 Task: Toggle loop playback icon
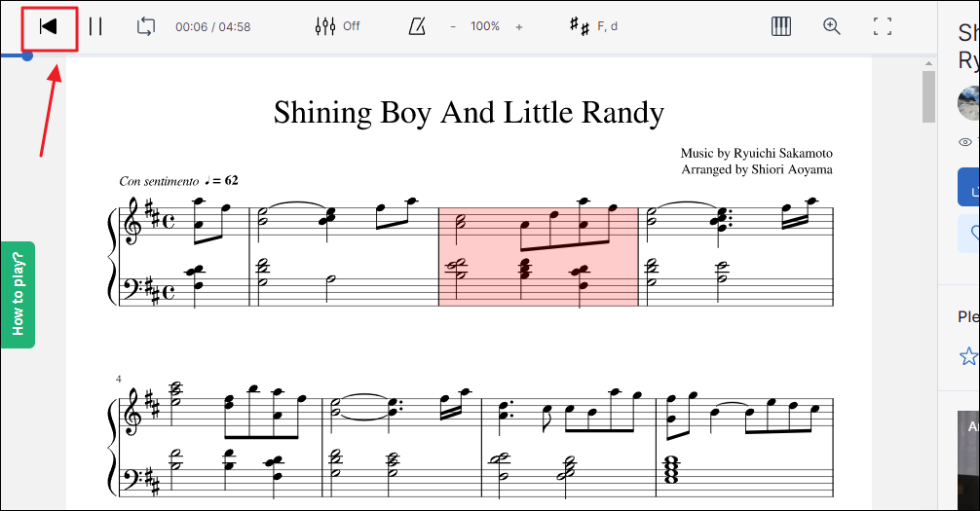145,26
